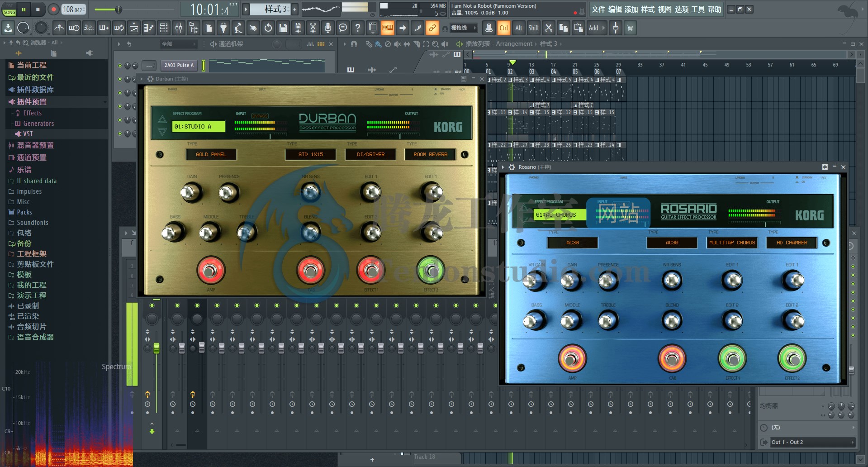Click the orange link chain icon
This screenshot has width=868, height=467.
432,28
